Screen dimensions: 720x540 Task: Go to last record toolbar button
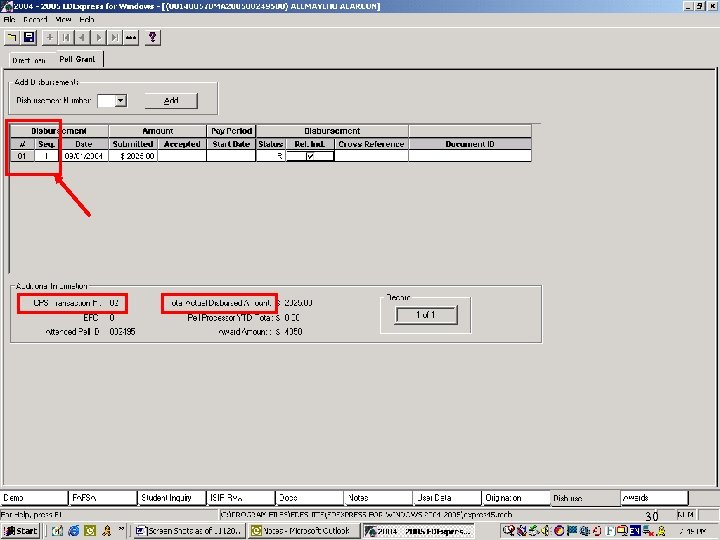click(x=115, y=38)
